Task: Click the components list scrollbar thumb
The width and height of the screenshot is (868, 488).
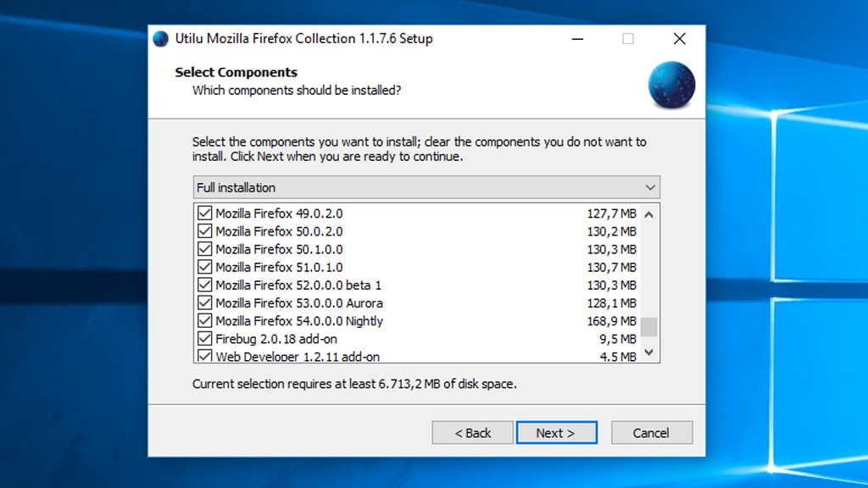Action: 648,326
